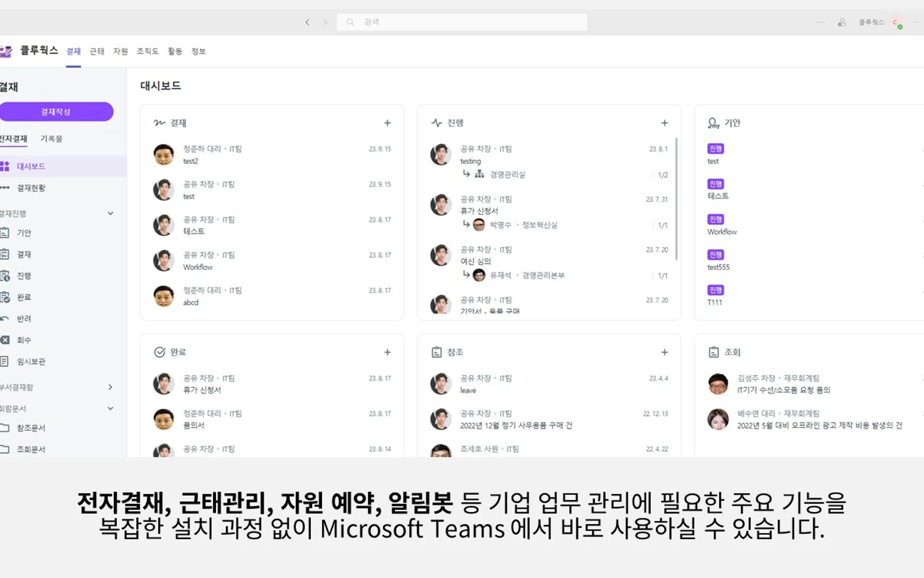924x578 pixels.
Task: Click the forward navigation arrow
Action: click(x=325, y=23)
